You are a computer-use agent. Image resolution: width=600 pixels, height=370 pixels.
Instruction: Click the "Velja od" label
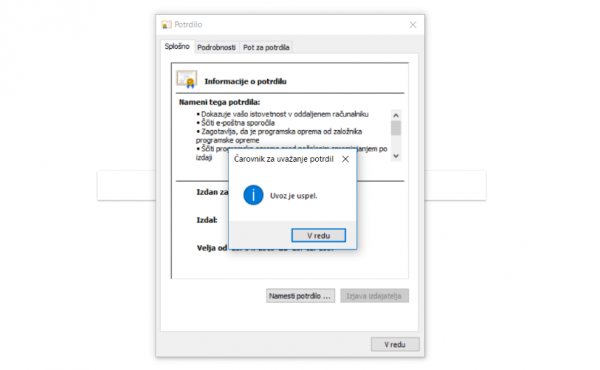[x=212, y=248]
